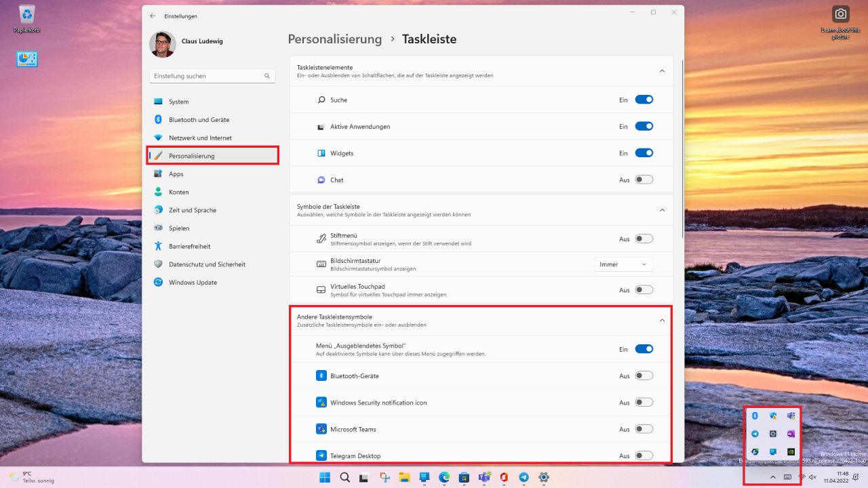Turn off Aktive Anwendungen toggle

pyautogui.click(x=644, y=126)
